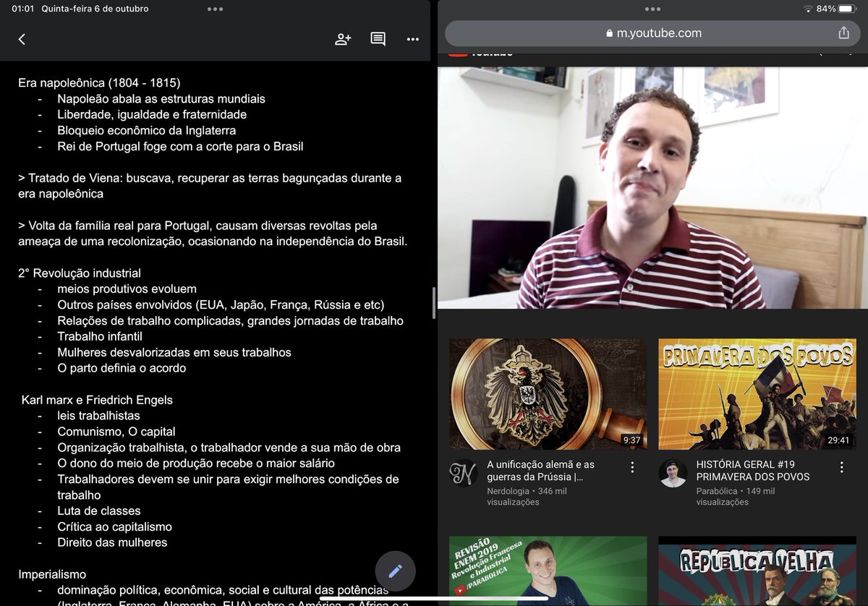This screenshot has width=868, height=606.
Task: Tap the Safari share icon
Action: (843, 33)
